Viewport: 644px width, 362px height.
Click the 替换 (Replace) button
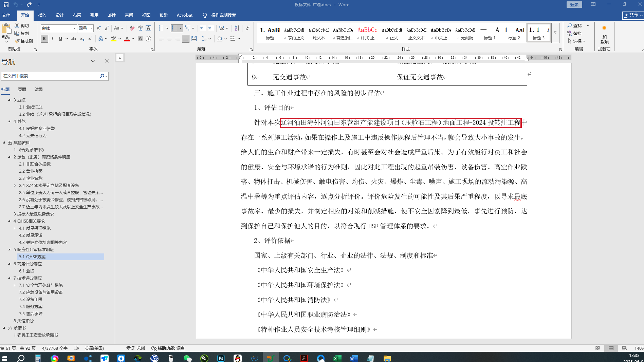click(575, 33)
